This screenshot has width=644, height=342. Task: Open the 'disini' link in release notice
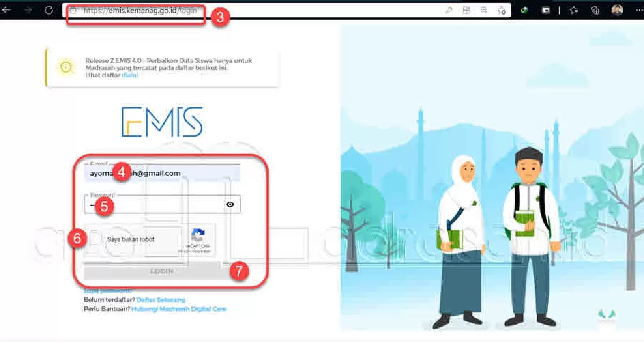pyautogui.click(x=130, y=76)
